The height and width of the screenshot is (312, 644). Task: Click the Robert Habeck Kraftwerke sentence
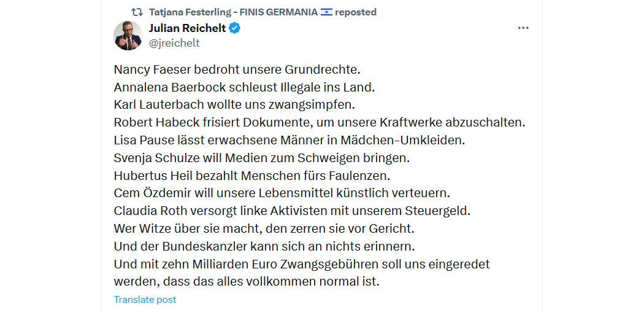point(320,122)
